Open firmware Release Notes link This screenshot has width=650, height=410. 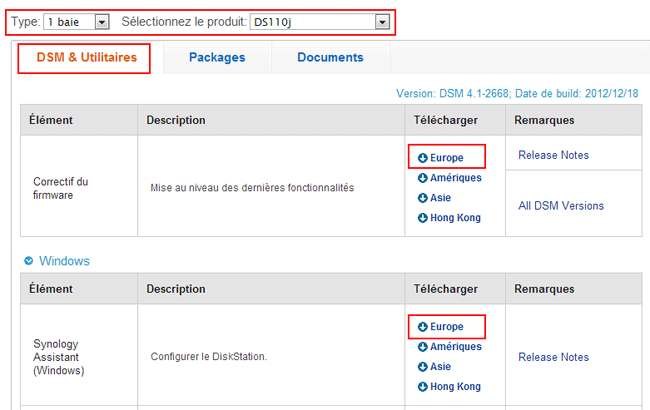(x=553, y=155)
